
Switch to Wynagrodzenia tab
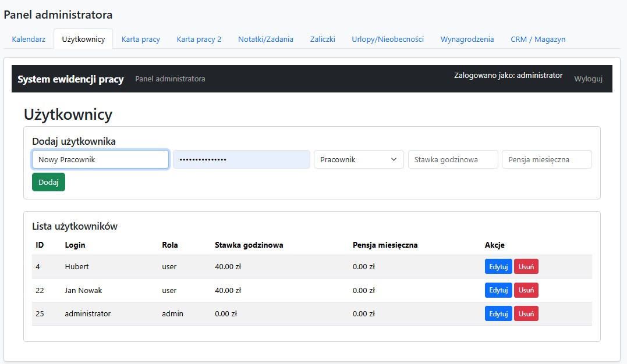pyautogui.click(x=467, y=39)
